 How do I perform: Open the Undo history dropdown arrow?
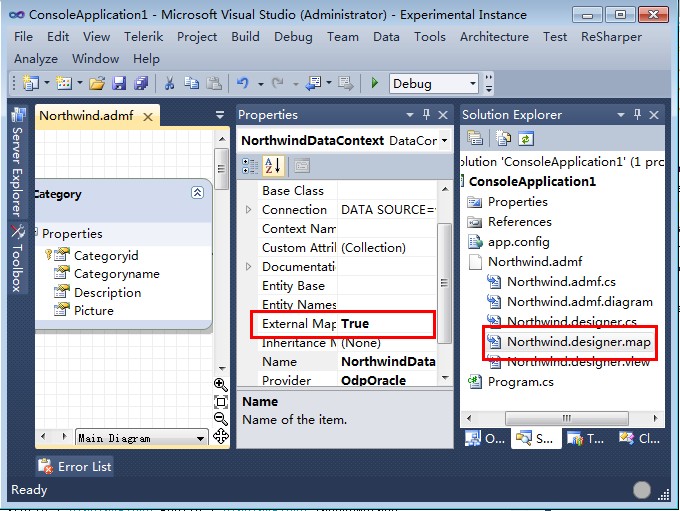pos(261,84)
